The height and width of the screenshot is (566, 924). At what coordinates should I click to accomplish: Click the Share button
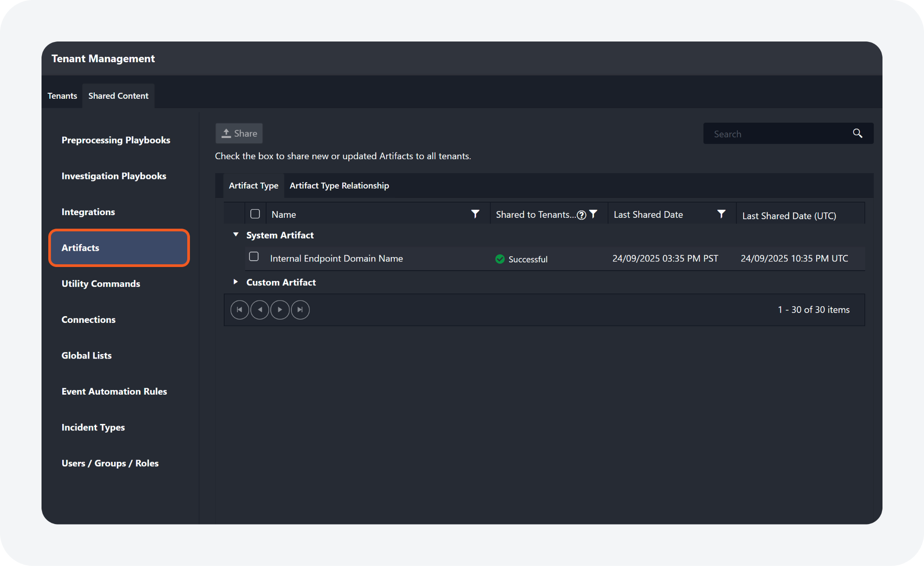pyautogui.click(x=239, y=133)
